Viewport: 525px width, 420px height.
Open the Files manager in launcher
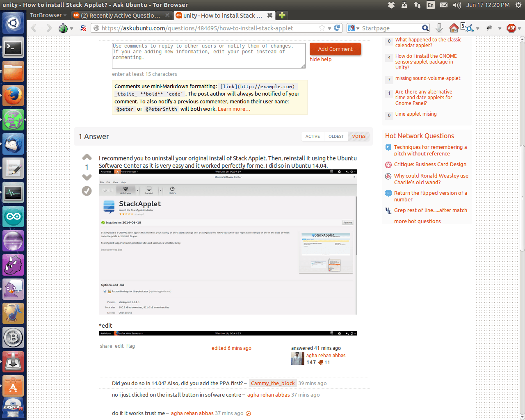click(x=13, y=72)
